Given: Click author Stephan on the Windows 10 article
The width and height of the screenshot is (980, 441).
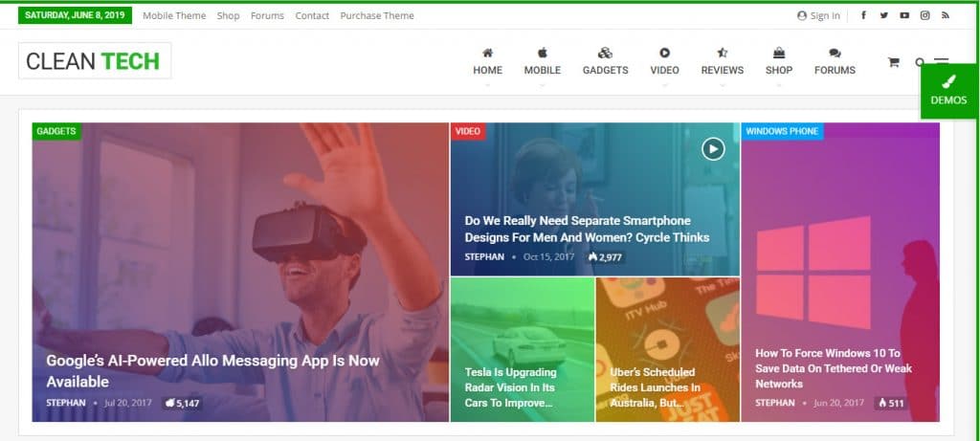Looking at the screenshot, I should pos(775,403).
